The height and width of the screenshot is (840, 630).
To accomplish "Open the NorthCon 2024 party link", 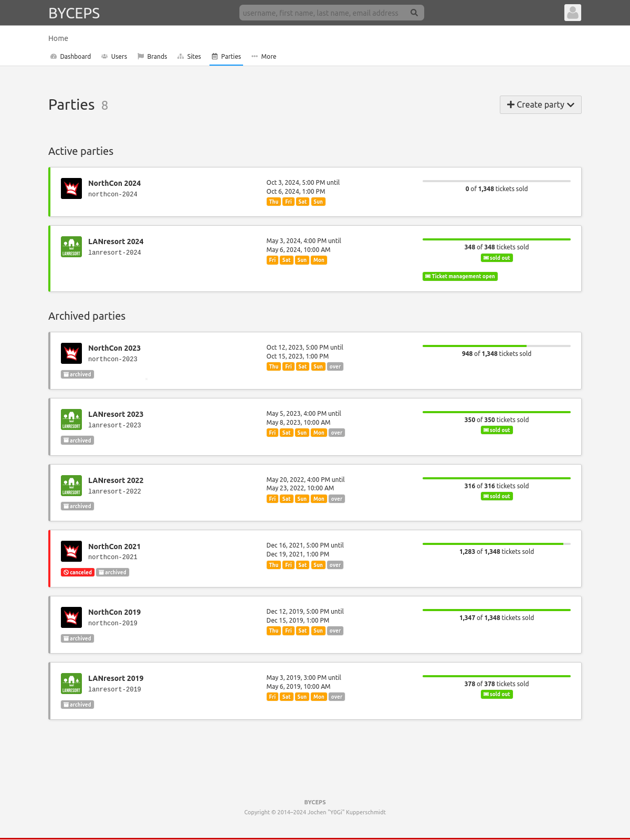I will point(114,183).
